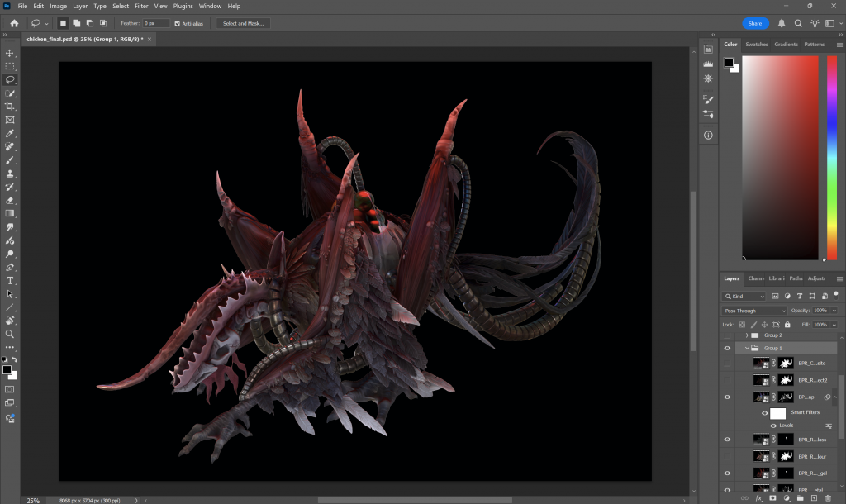The height and width of the screenshot is (504, 846).
Task: Choose Intersect with selection mode
Action: tap(103, 23)
